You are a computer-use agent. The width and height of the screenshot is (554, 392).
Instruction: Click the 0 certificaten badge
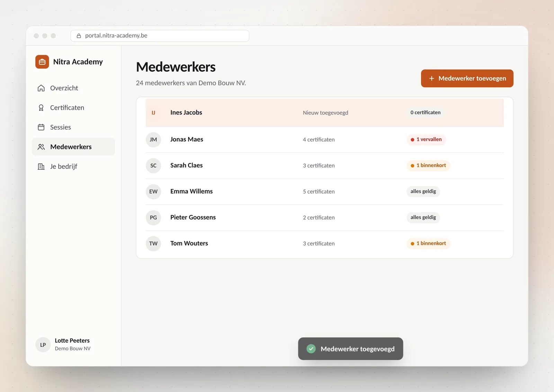pos(426,113)
